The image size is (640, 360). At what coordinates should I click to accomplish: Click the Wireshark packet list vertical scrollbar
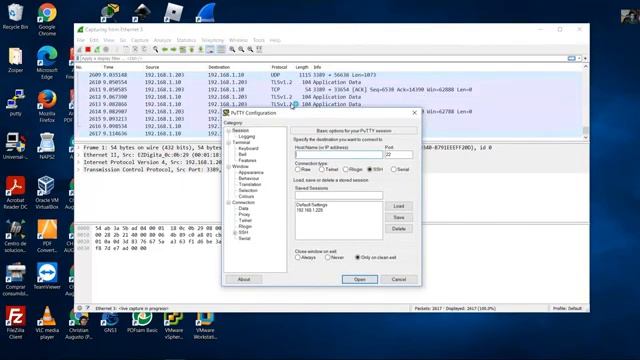586,102
